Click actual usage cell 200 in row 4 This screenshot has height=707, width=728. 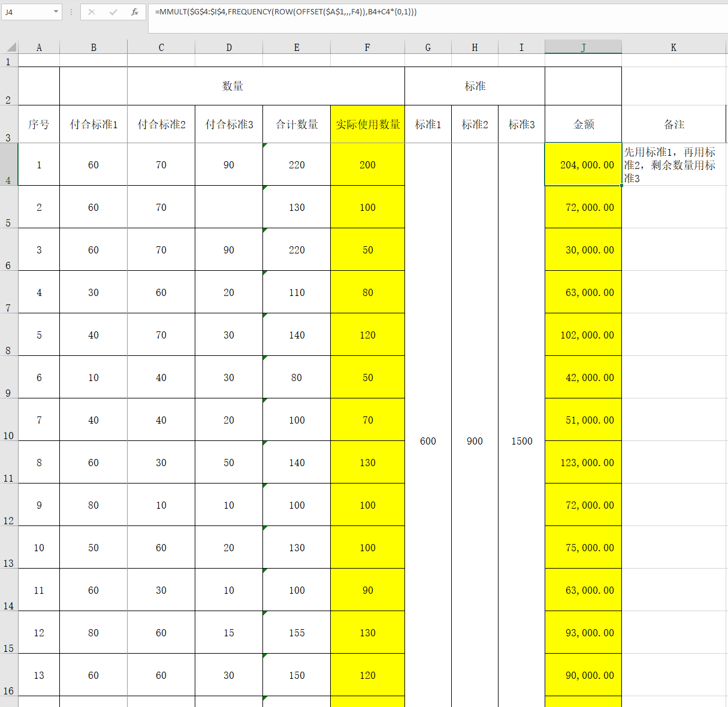click(367, 164)
